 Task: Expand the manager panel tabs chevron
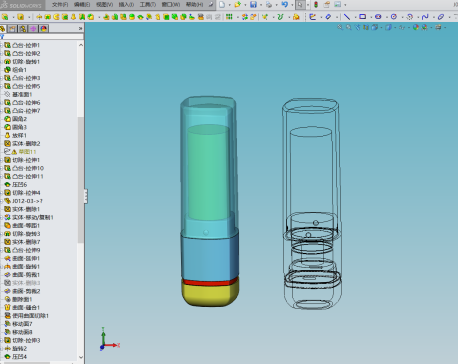coord(80,29)
